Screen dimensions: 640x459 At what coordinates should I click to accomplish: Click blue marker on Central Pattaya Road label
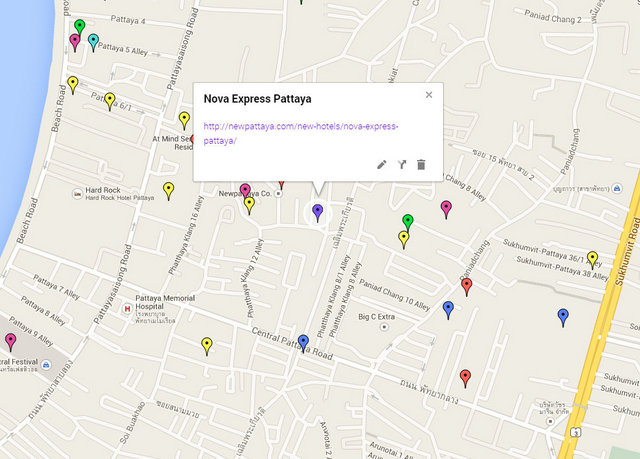pos(303,344)
